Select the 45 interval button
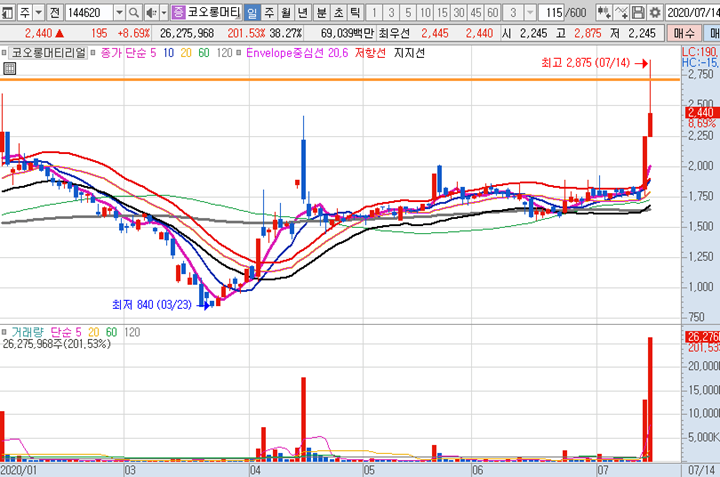 (476, 13)
